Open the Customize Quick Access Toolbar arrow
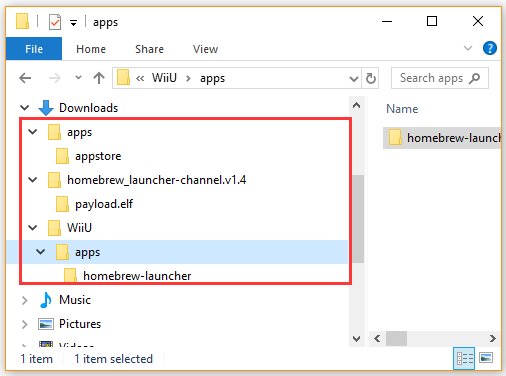The image size is (506, 376). tap(73, 23)
